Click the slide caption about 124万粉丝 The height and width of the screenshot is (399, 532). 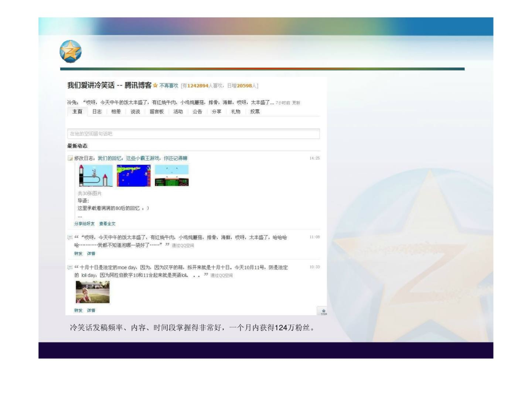tap(192, 328)
